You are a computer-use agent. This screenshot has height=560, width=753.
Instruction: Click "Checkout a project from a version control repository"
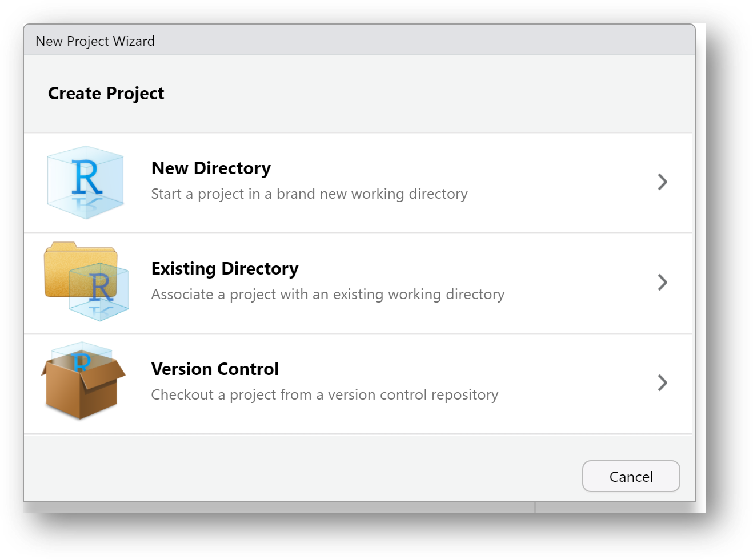(325, 395)
